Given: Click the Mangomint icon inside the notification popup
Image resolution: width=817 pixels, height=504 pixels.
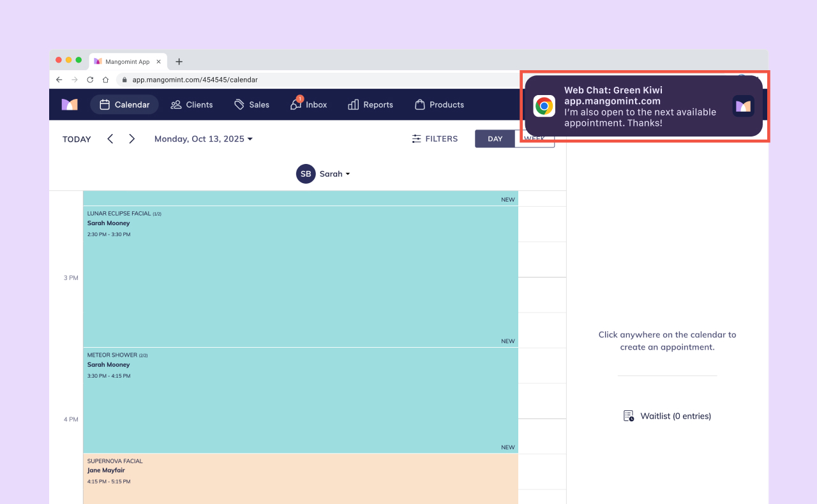Looking at the screenshot, I should (x=743, y=106).
